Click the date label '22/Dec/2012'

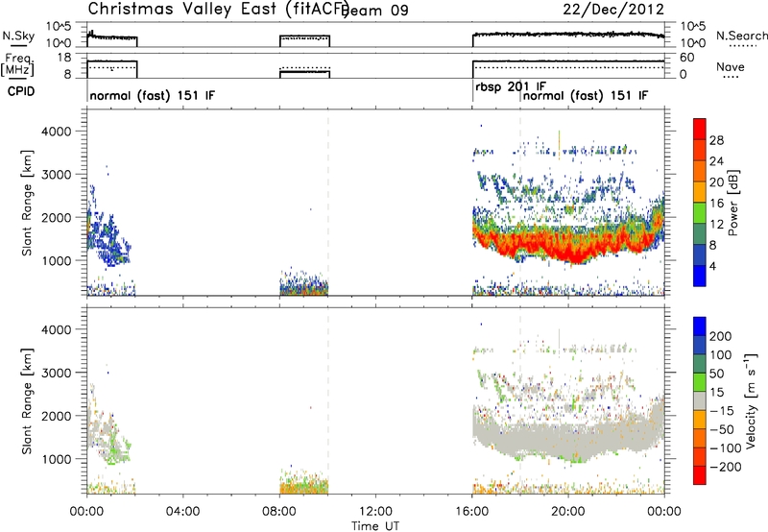(613, 10)
